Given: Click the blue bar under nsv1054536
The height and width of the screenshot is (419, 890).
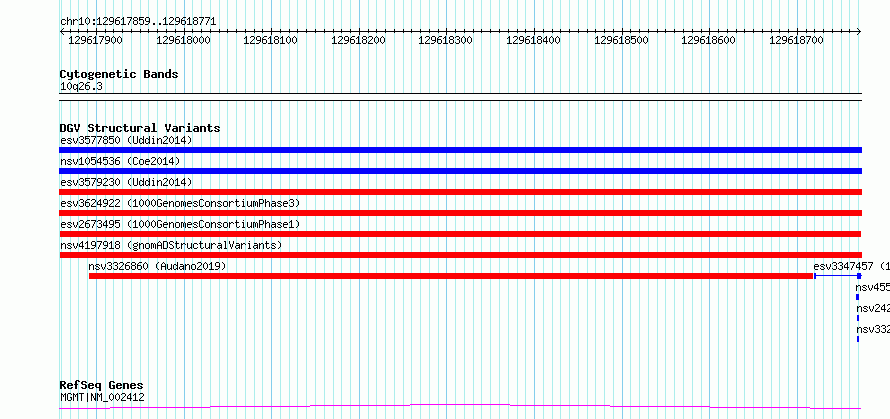Looking at the screenshot, I should pyautogui.click(x=460, y=171).
